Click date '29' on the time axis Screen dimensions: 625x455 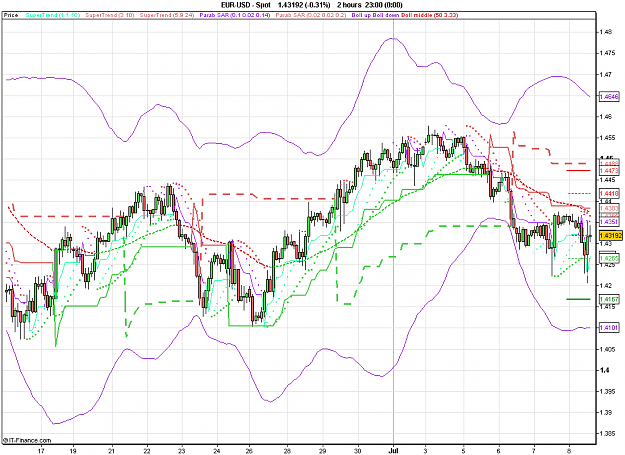pos(322,451)
